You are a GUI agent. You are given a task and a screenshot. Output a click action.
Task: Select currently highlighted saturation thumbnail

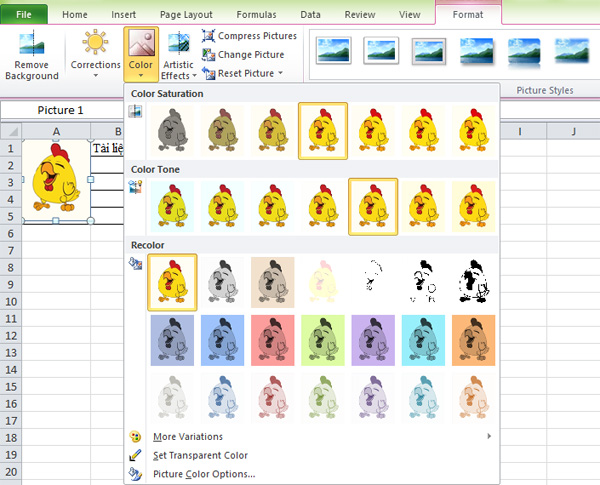click(323, 131)
